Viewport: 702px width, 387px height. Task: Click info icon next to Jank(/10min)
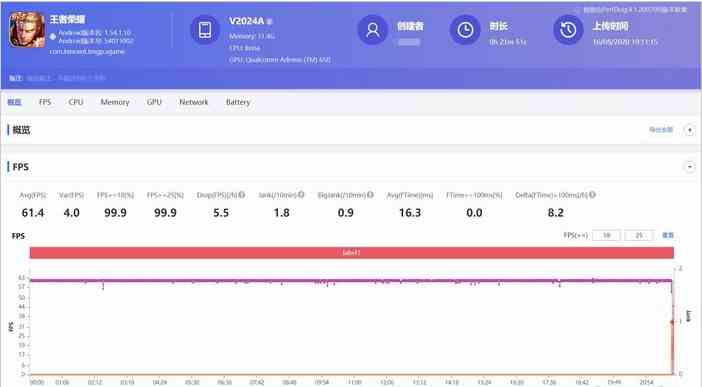pyautogui.click(x=301, y=195)
